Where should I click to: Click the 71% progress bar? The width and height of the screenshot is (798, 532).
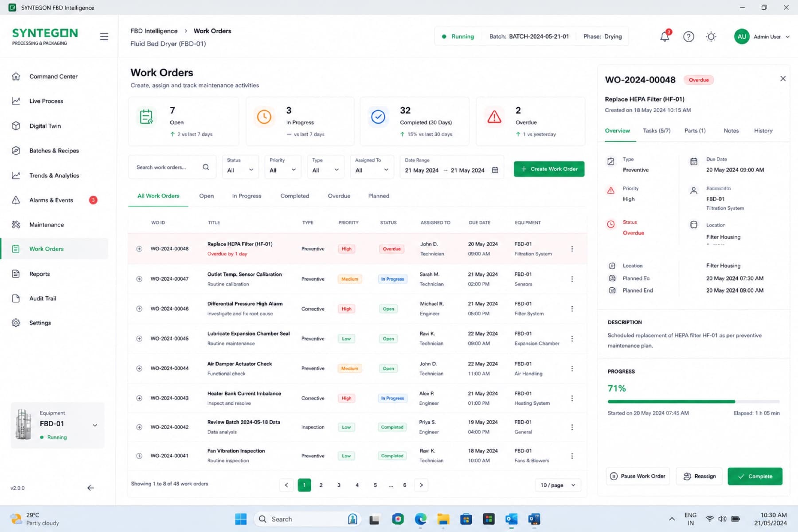693,402
